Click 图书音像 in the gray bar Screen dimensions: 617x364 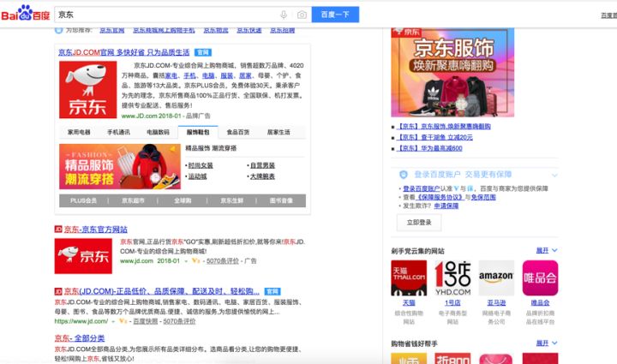pos(281,200)
